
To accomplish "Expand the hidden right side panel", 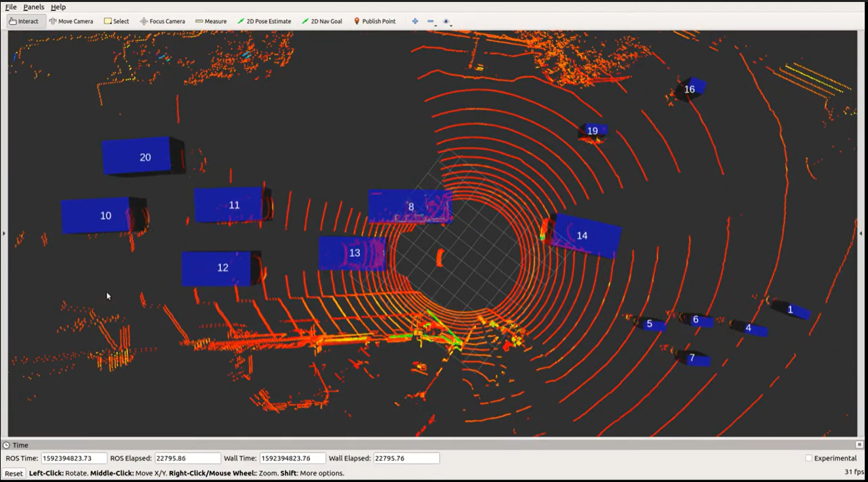I will click(x=861, y=233).
